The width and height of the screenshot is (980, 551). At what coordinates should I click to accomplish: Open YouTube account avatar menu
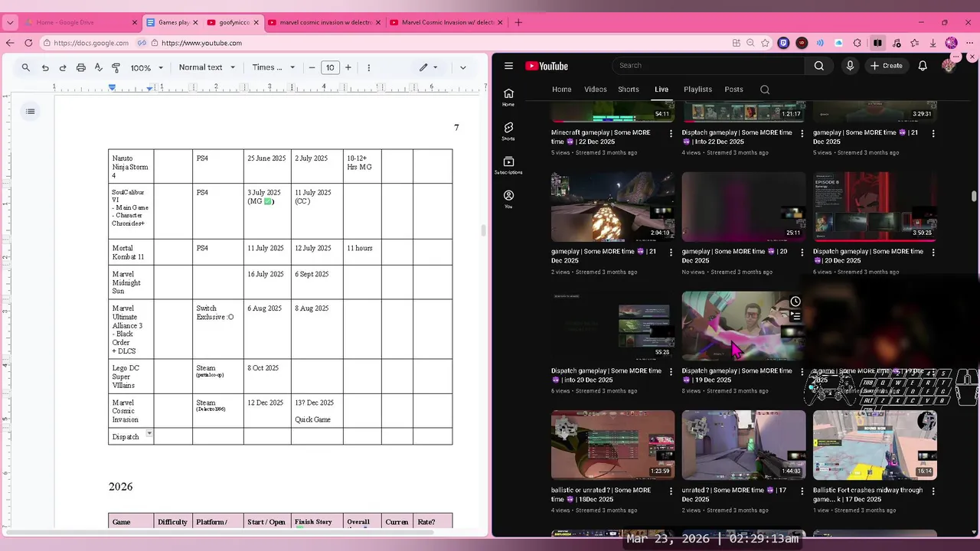point(949,66)
